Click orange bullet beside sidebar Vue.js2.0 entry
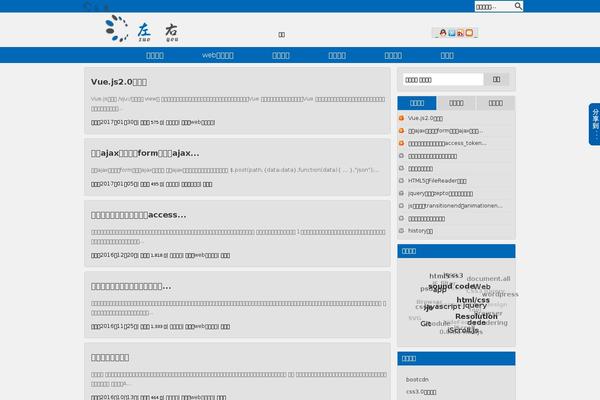 coord(401,118)
